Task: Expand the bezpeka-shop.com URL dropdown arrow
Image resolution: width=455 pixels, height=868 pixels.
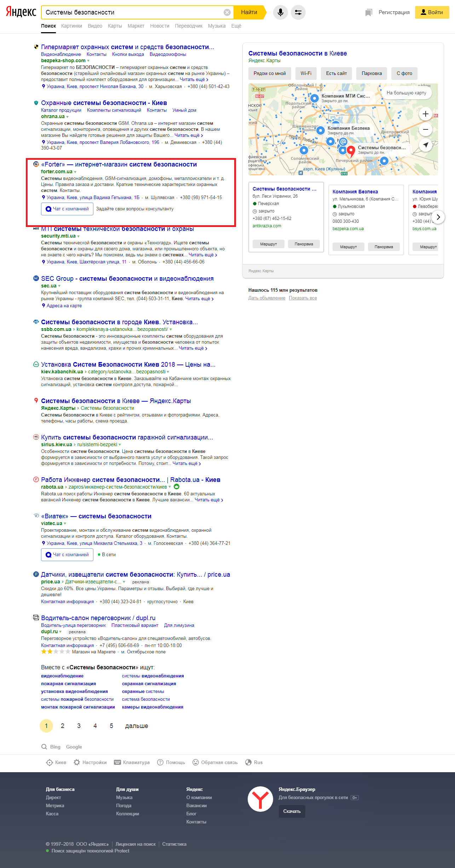Action: click(x=88, y=61)
